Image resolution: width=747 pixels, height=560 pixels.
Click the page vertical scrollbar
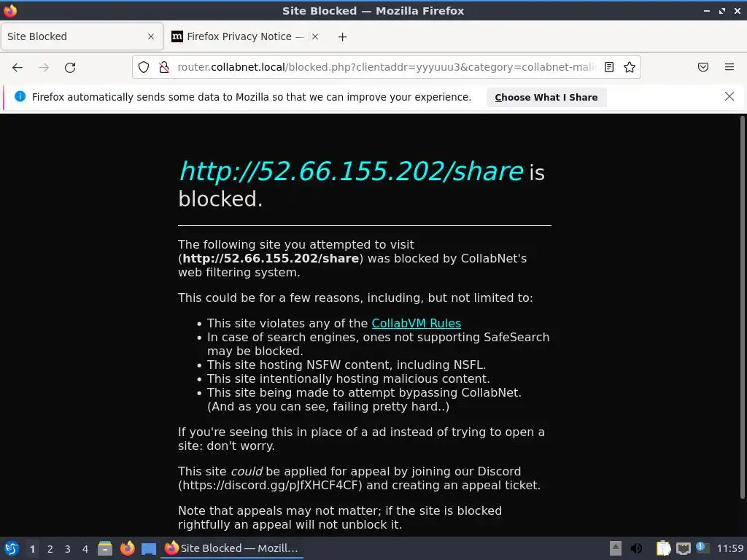coord(742,307)
